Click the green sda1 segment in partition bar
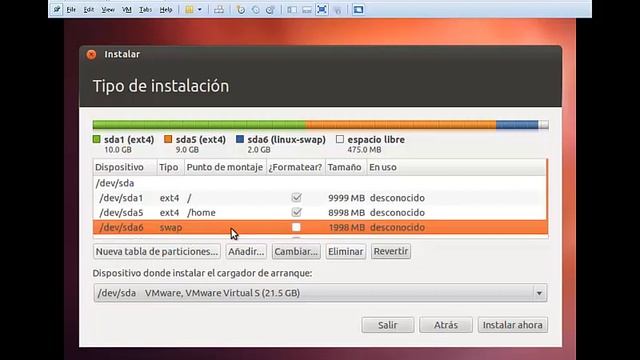The width and height of the screenshot is (640, 360). pyautogui.click(x=200, y=125)
